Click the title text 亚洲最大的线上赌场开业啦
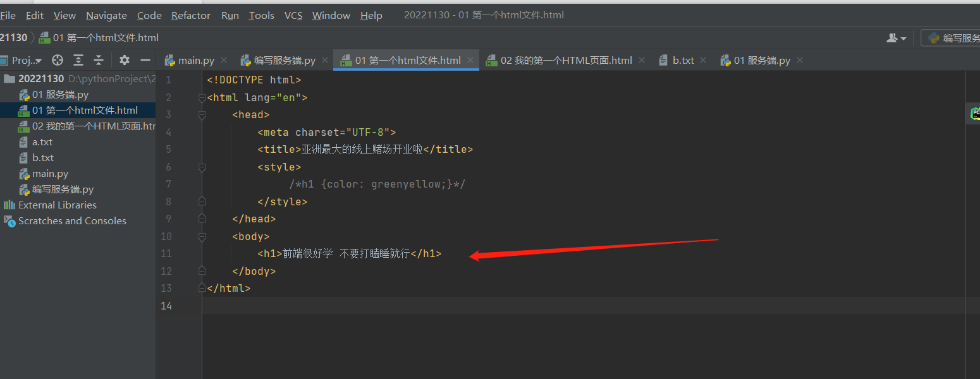Screen dimensions: 980x379 [x=362, y=150]
